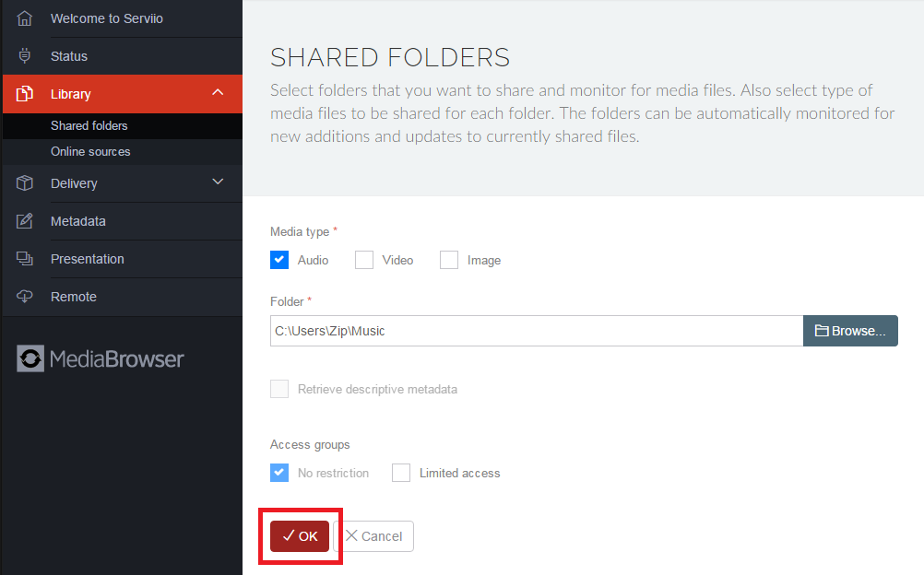
Task: Click the Delivery cube icon
Action: click(25, 183)
